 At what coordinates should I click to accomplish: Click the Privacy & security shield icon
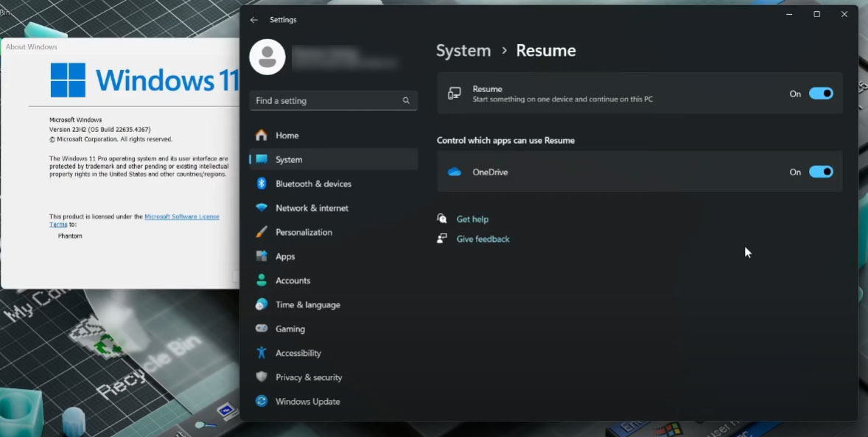[x=262, y=377]
